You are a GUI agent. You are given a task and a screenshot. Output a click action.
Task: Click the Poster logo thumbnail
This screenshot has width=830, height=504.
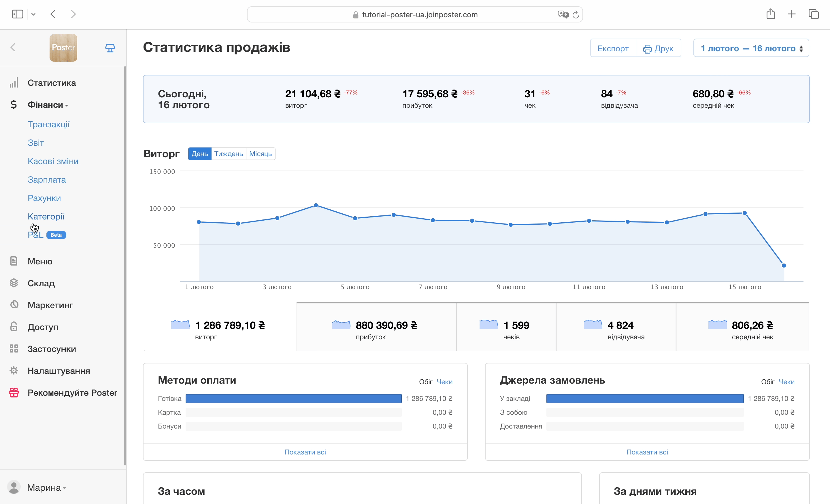(x=63, y=48)
